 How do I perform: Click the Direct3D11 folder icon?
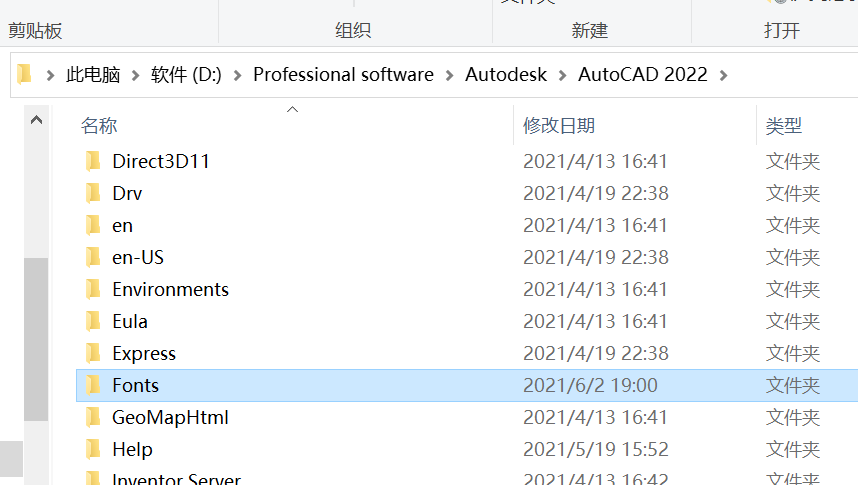click(94, 161)
